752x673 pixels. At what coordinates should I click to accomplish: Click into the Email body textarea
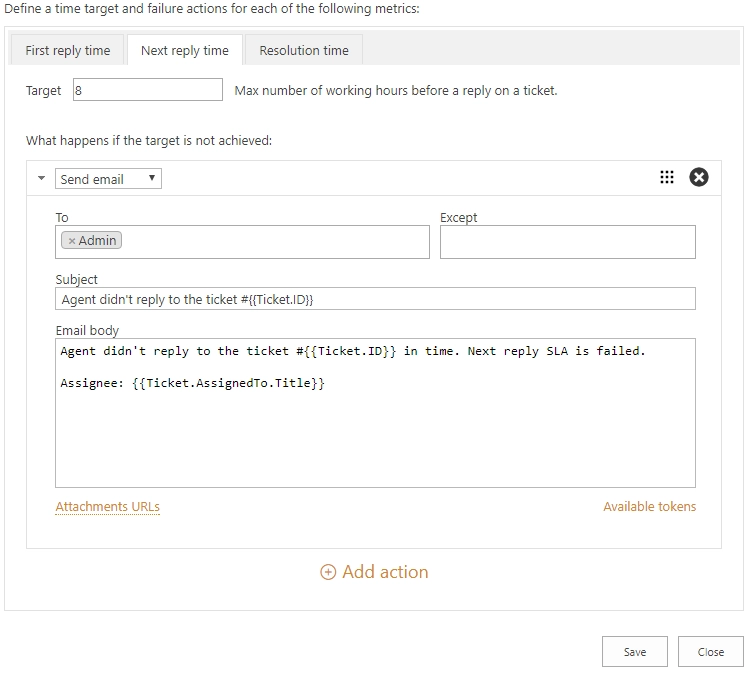(x=375, y=413)
